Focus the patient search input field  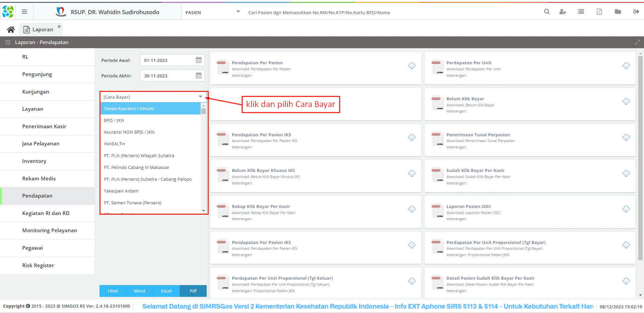[390, 12]
